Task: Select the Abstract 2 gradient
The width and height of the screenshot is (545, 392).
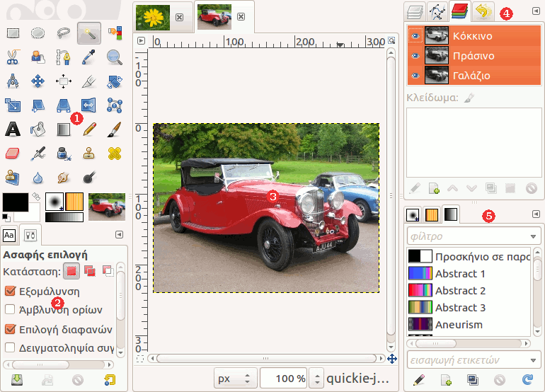Action: pyautogui.click(x=460, y=291)
